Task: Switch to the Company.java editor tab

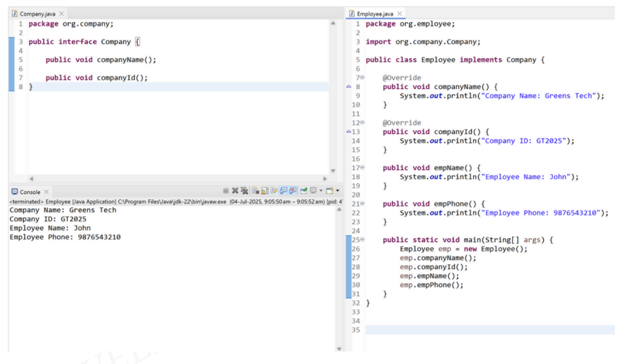Action: point(37,14)
